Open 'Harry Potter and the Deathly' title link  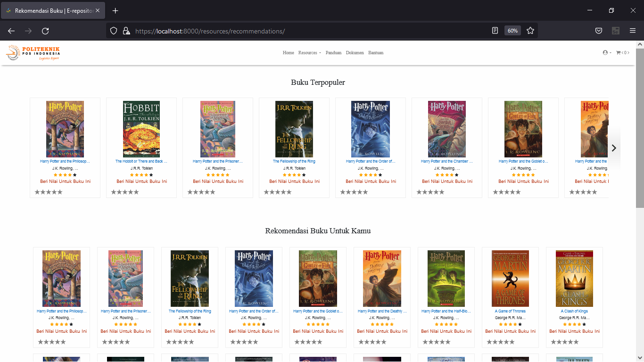click(382, 311)
